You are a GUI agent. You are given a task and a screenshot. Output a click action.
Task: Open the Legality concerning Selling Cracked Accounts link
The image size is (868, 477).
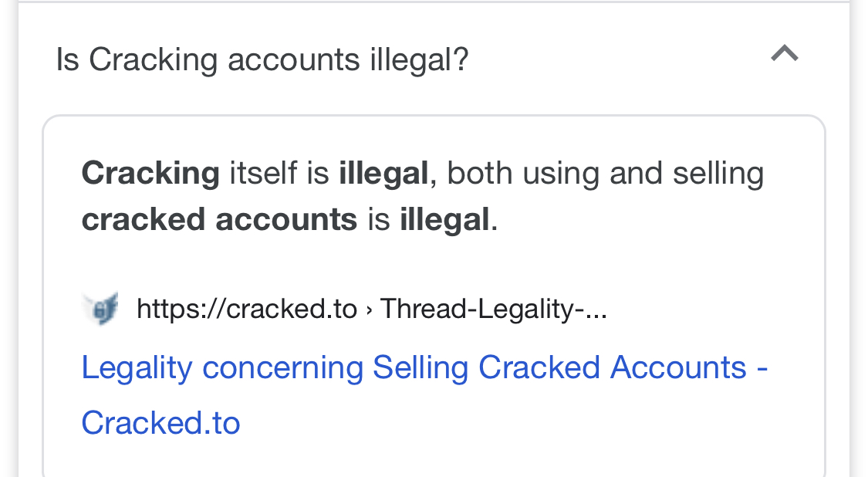pos(424,395)
